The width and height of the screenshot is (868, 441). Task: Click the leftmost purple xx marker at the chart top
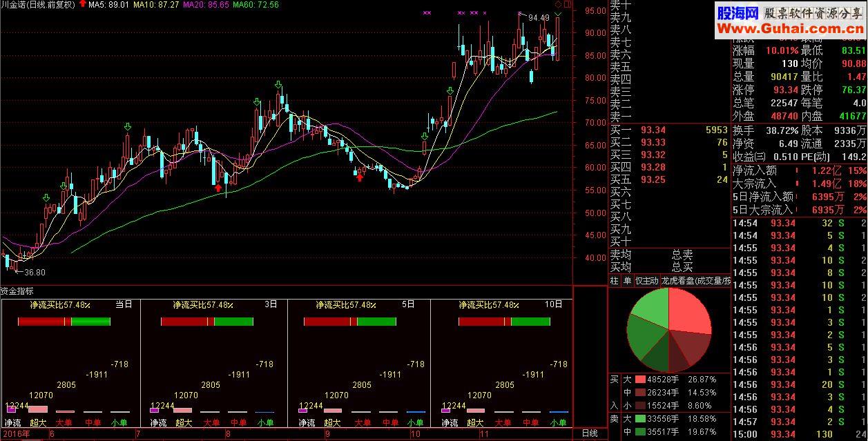pyautogui.click(x=427, y=13)
